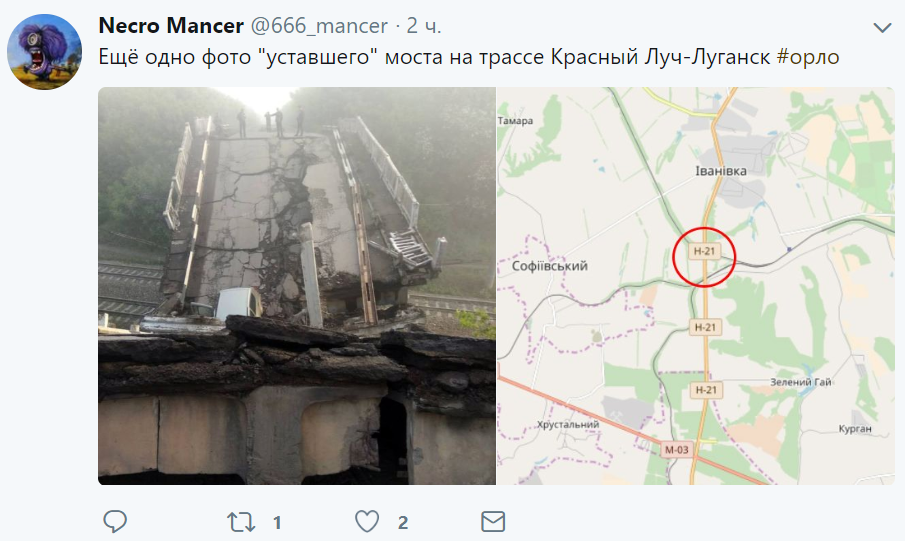
Task: Click the likes count number 2
Action: point(402,523)
